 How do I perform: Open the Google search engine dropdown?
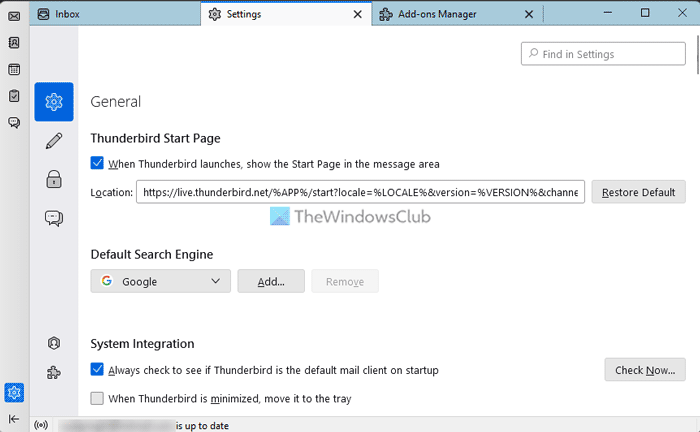(x=161, y=281)
